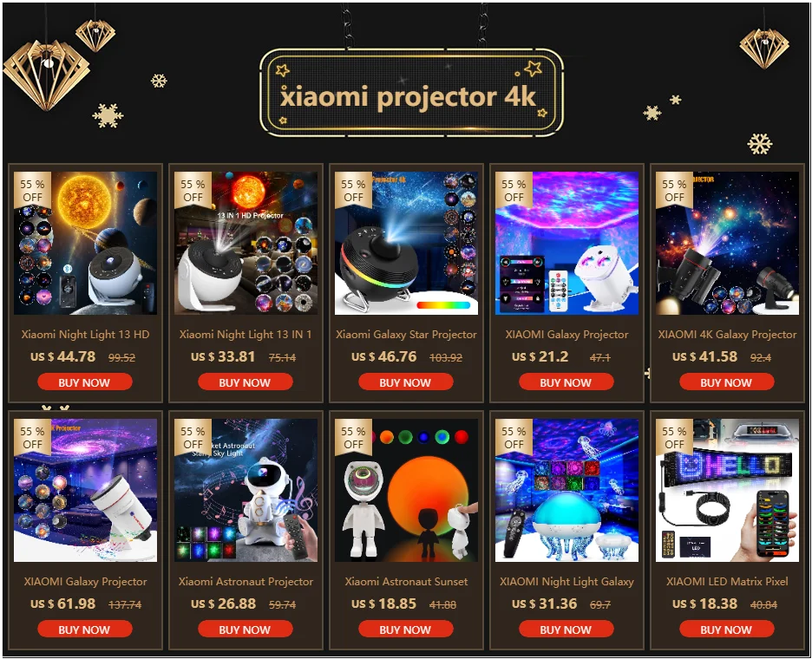Open the white planetarium projector with sun image
This screenshot has width=812, height=659.
[x=85, y=244]
